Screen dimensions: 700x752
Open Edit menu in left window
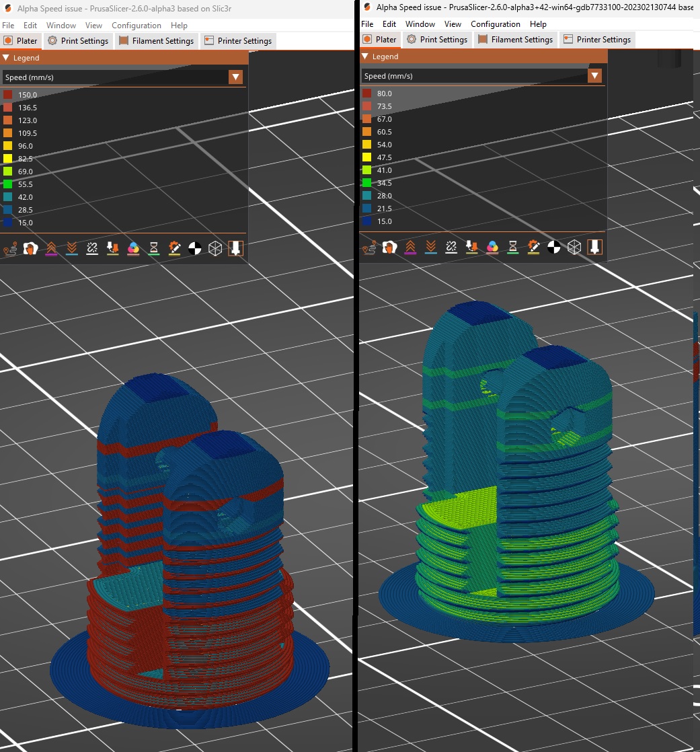click(30, 26)
